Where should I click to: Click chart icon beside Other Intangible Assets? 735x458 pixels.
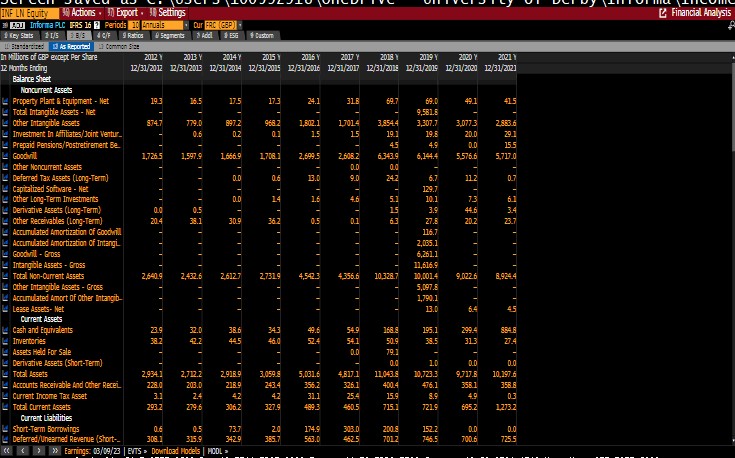pyautogui.click(x=5, y=123)
